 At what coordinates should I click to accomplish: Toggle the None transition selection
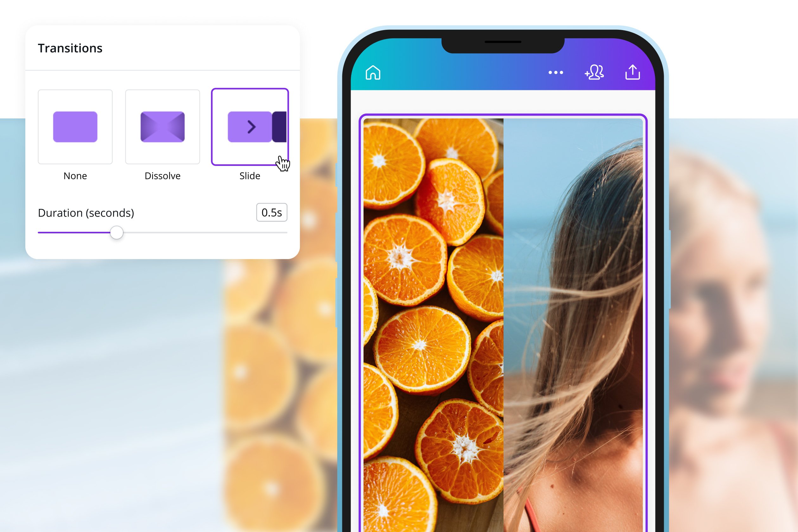coord(75,126)
